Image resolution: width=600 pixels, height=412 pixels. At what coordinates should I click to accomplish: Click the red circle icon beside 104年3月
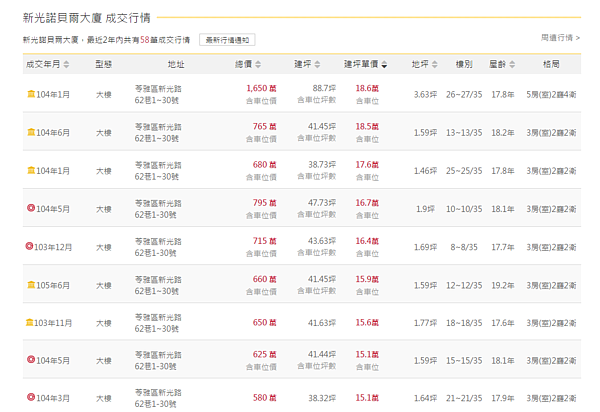pyautogui.click(x=31, y=397)
